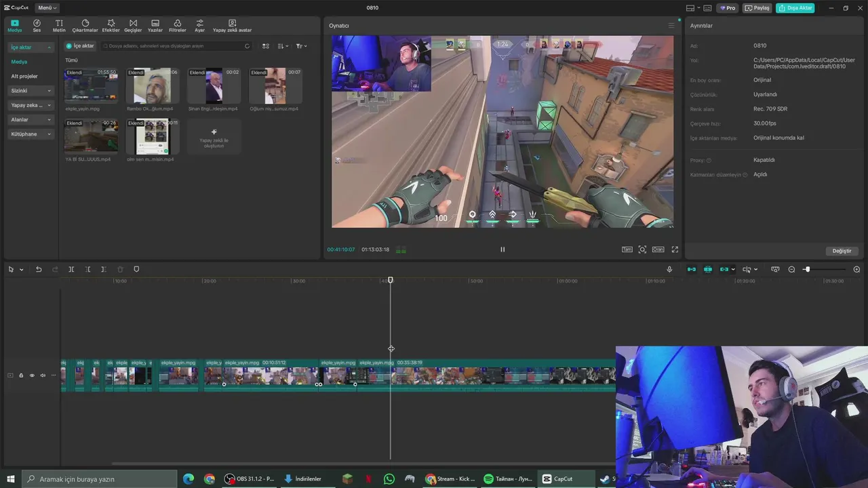Expand the Yapay zeka sidebar section
The height and width of the screenshot is (488, 868).
pos(31,105)
